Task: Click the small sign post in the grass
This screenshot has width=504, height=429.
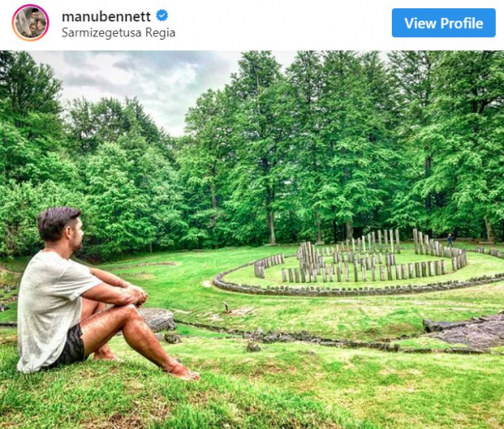Action: point(227,307)
